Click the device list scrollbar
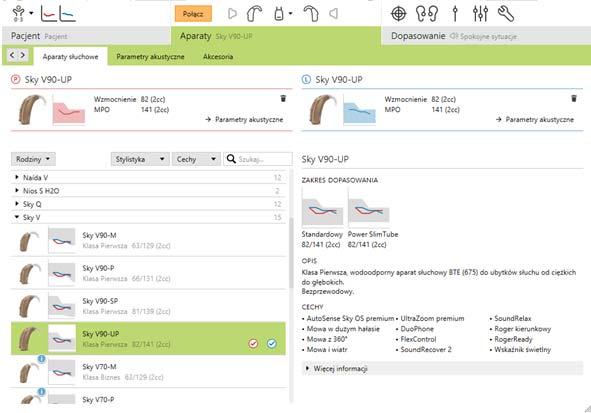Image resolution: width=591 pixels, height=413 pixels. [291, 253]
